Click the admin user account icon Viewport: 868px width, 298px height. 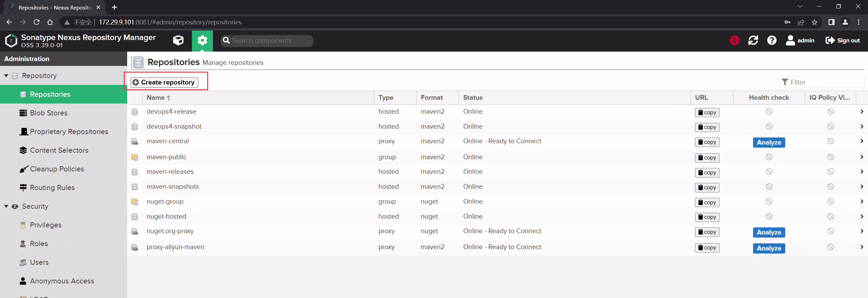[790, 41]
